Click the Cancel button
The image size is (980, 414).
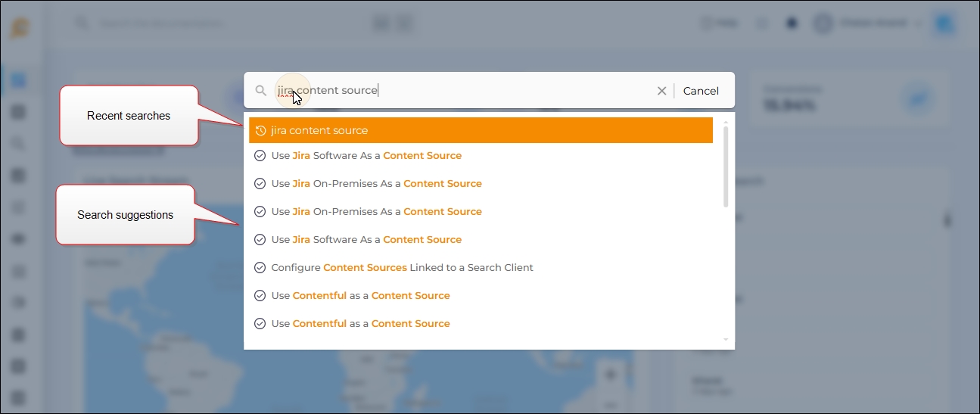tap(701, 91)
